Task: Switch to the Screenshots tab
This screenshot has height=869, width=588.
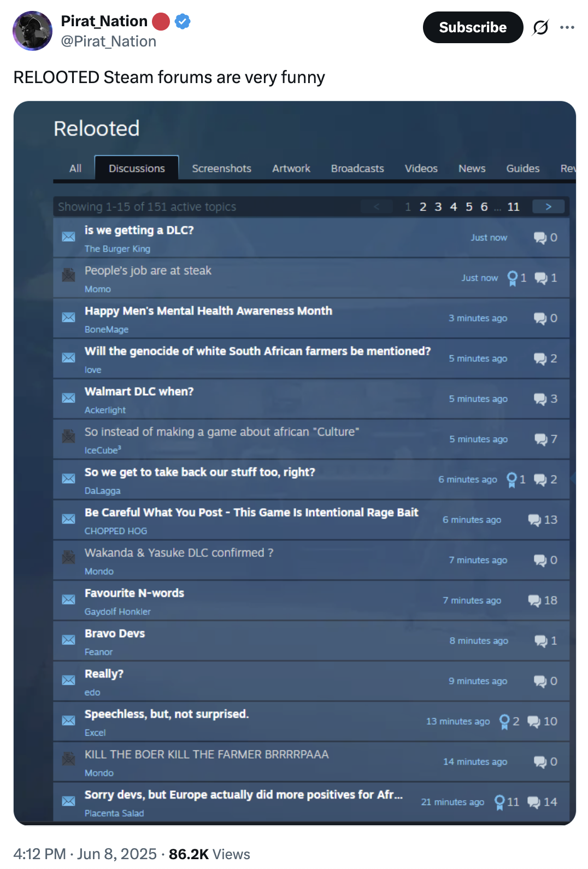Action: pyautogui.click(x=221, y=168)
